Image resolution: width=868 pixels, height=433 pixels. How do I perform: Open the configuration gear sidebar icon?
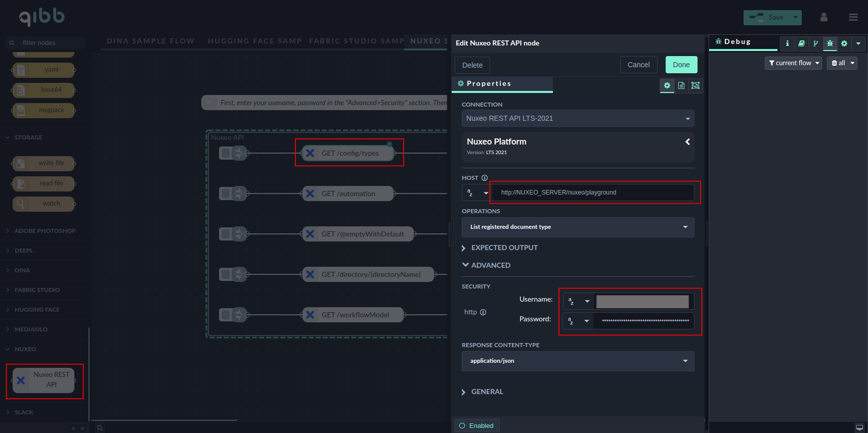[x=844, y=43]
